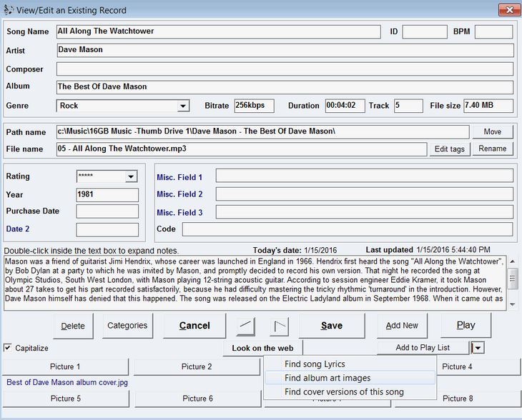Screen dimensions: 522x420
Task: Click the notes scrollbar thumb
Action: 512,278
